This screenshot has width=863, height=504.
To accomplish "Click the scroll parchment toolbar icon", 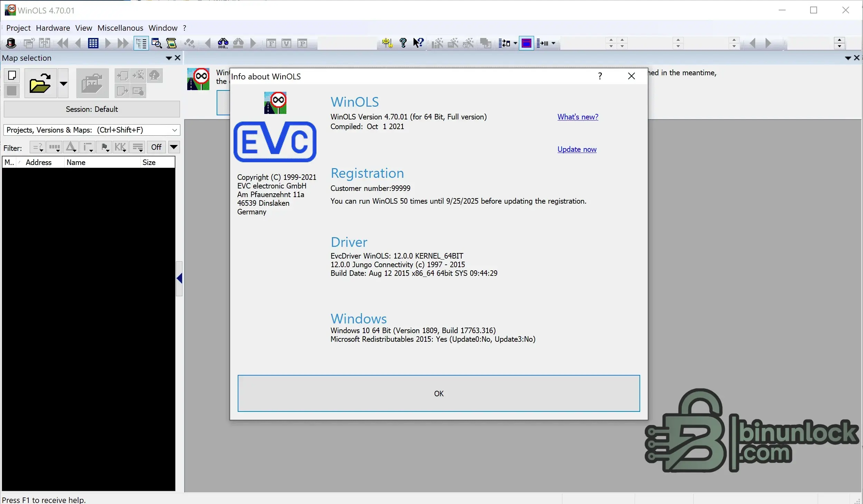I will (172, 43).
